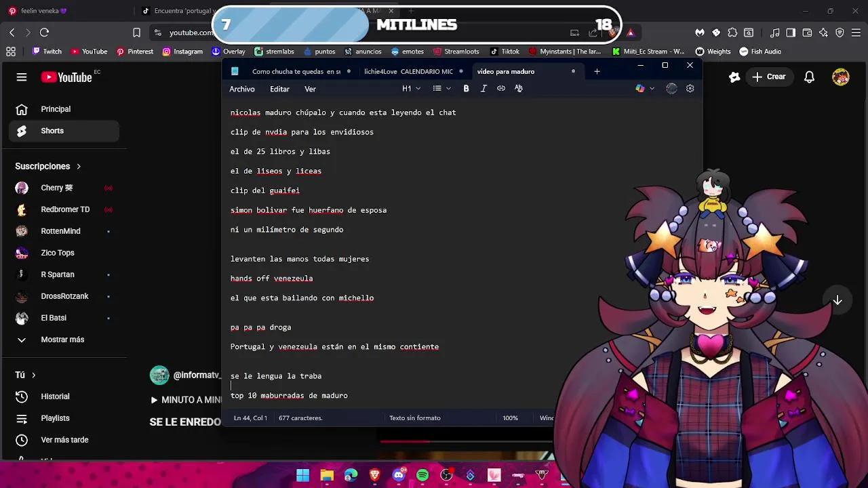Open YouTube Historial
This screenshot has width=868, height=488.
(x=64, y=396)
